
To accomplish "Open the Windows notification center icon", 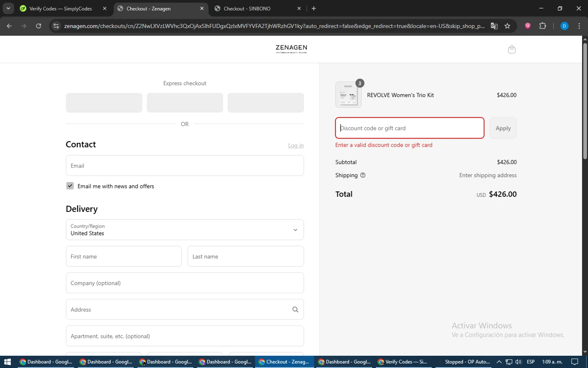I will (x=575, y=362).
